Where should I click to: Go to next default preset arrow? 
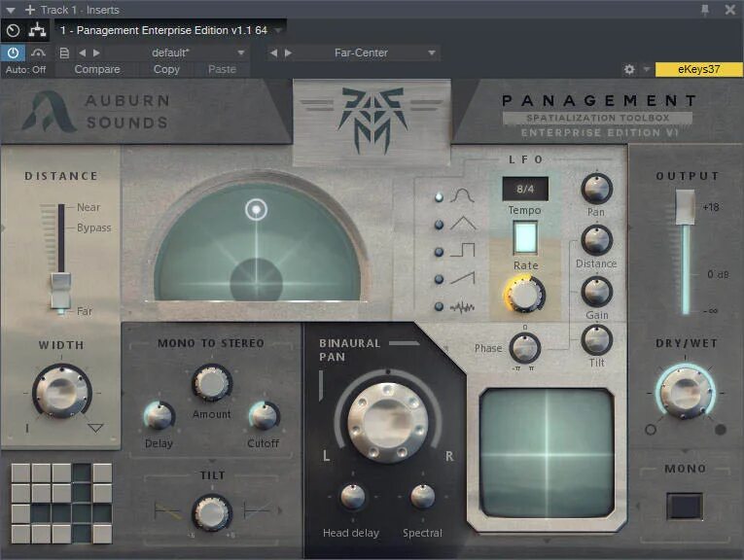96,52
